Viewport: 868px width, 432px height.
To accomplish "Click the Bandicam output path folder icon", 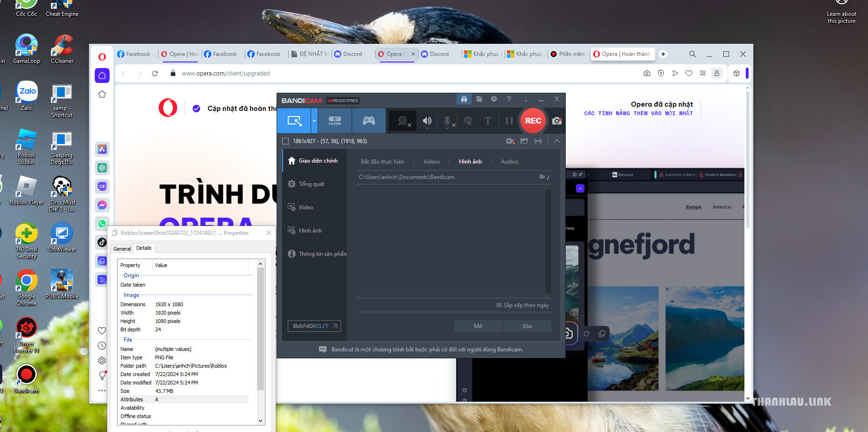I will click(542, 177).
